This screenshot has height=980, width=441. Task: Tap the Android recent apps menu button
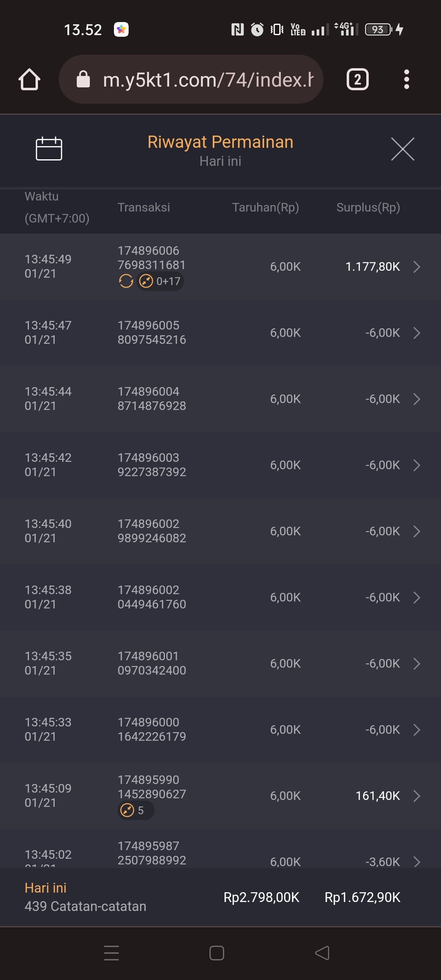pos(111,953)
